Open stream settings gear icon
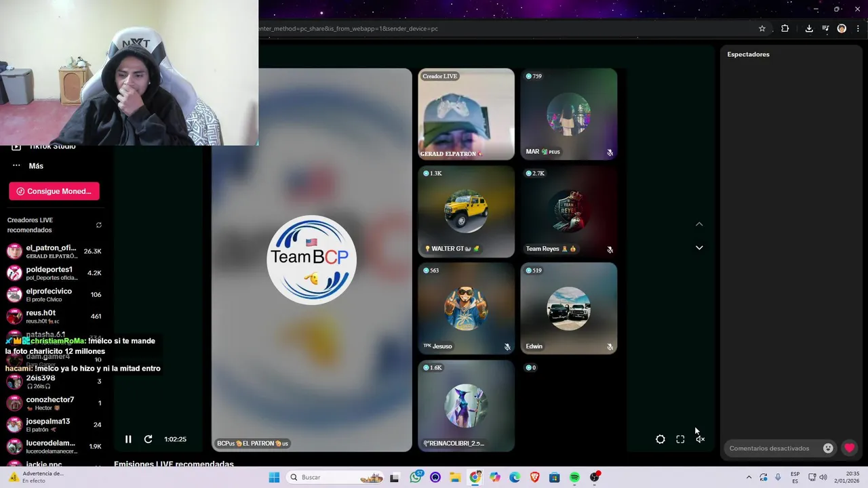 660,439
